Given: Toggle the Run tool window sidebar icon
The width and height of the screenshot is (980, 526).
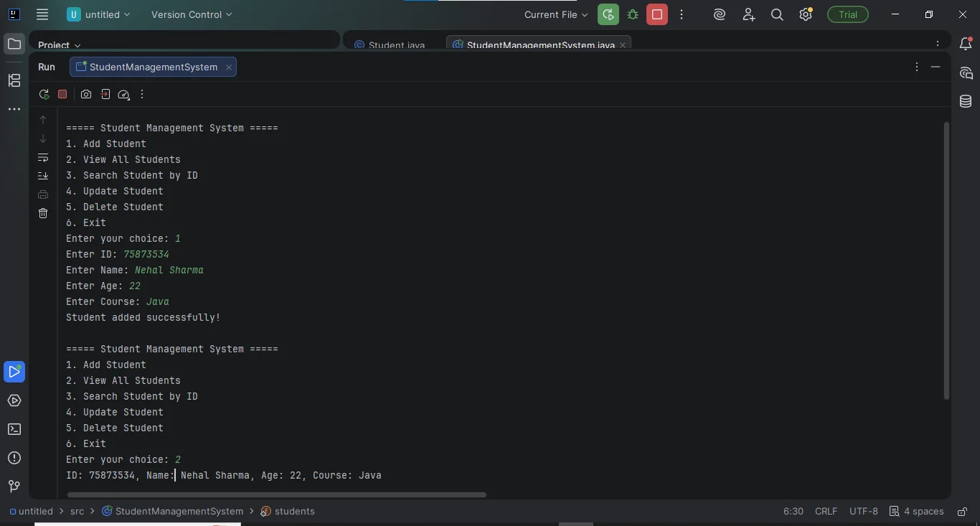Looking at the screenshot, I should pos(14,372).
